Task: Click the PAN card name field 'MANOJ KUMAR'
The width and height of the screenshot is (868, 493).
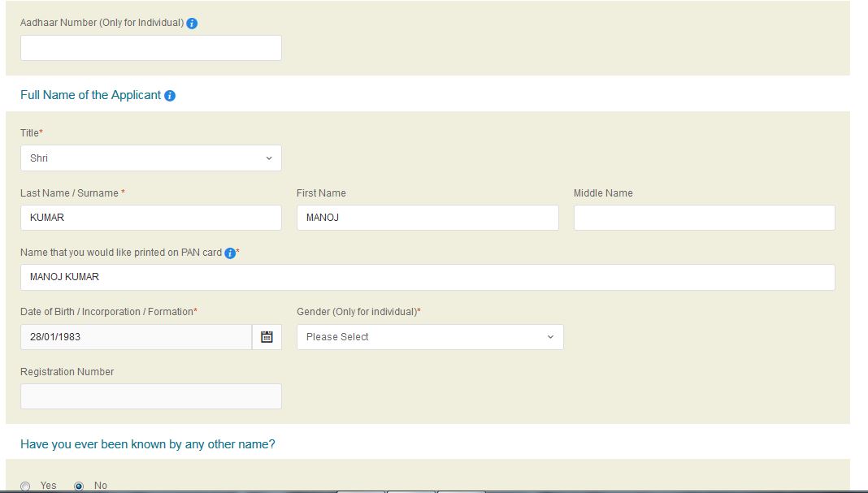Action: click(427, 277)
